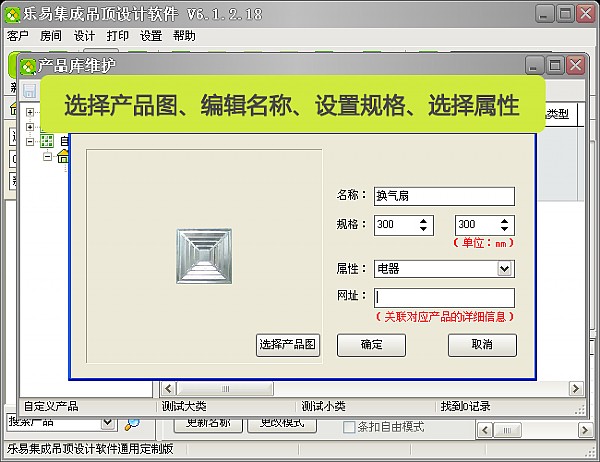Click the house icon in the tree
Image resolution: width=600 pixels, height=462 pixels.
click(x=64, y=157)
